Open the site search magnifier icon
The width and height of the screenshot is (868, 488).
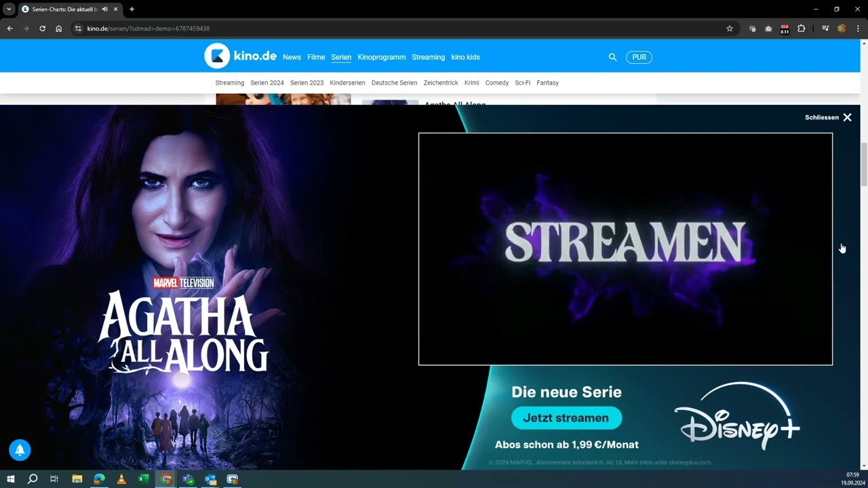tap(612, 58)
